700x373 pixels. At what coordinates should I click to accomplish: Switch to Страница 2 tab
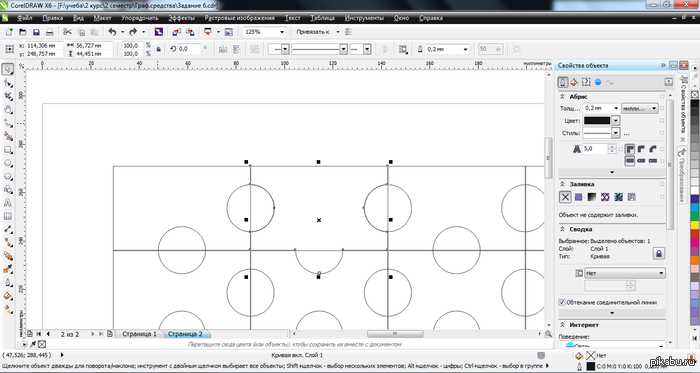click(184, 334)
